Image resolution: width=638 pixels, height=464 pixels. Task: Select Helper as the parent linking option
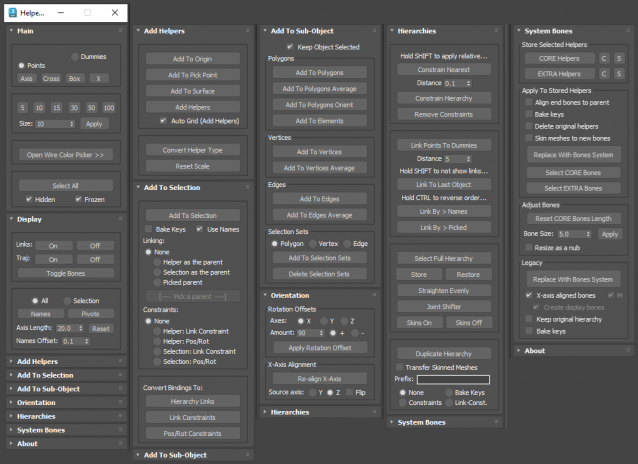point(157,262)
